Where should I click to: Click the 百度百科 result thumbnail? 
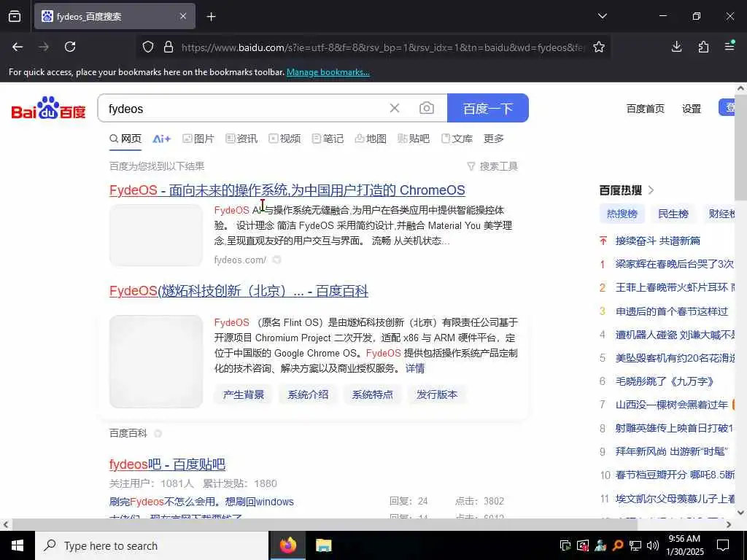[x=156, y=362]
